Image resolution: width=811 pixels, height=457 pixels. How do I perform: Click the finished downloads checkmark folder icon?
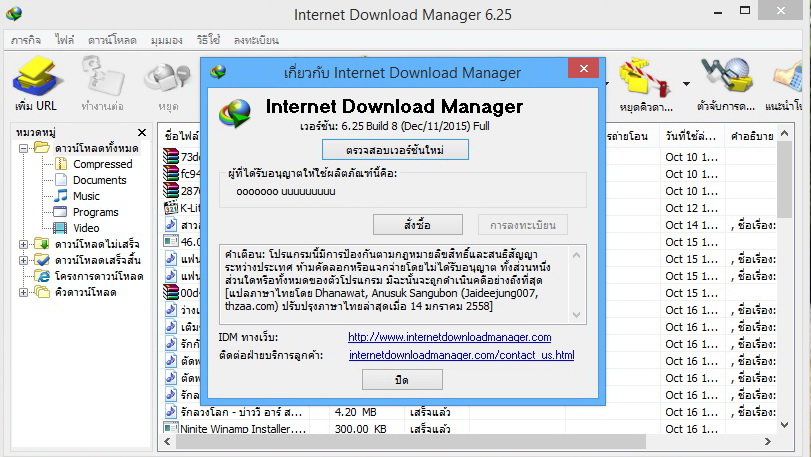[x=42, y=260]
